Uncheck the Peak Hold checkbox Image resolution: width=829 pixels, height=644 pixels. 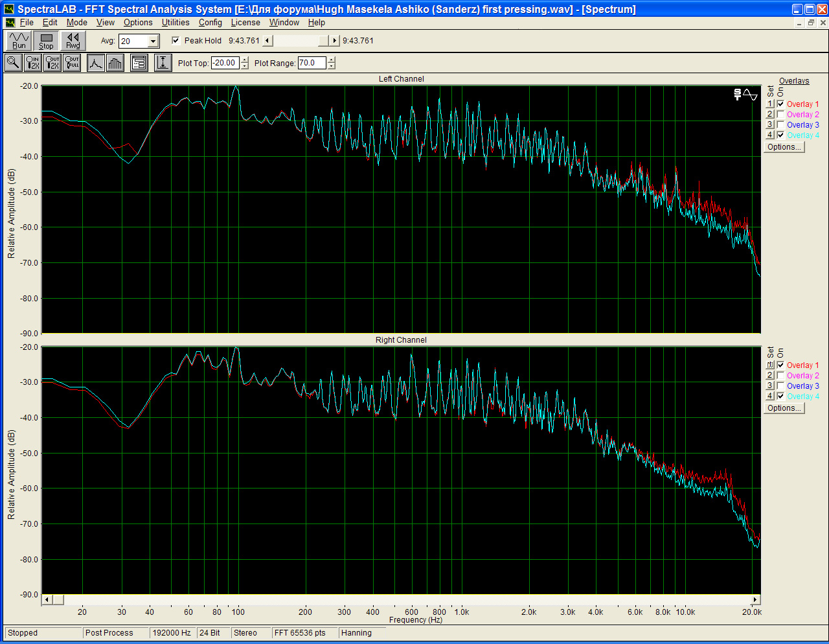click(176, 40)
